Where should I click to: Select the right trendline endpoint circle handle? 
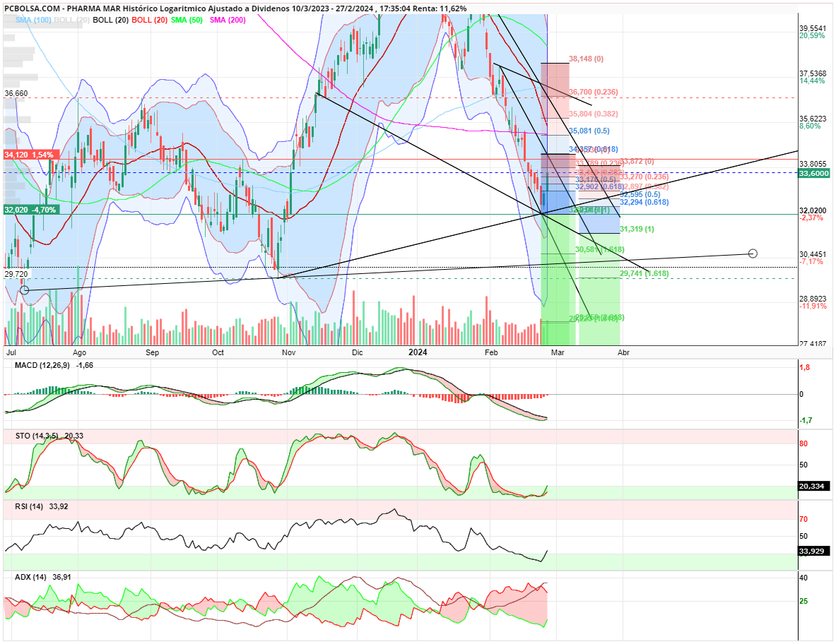coord(753,254)
